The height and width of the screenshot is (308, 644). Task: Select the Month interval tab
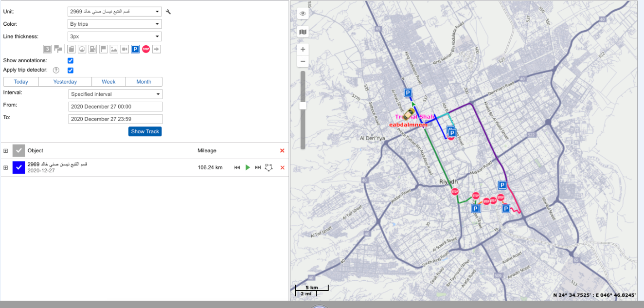pos(143,82)
